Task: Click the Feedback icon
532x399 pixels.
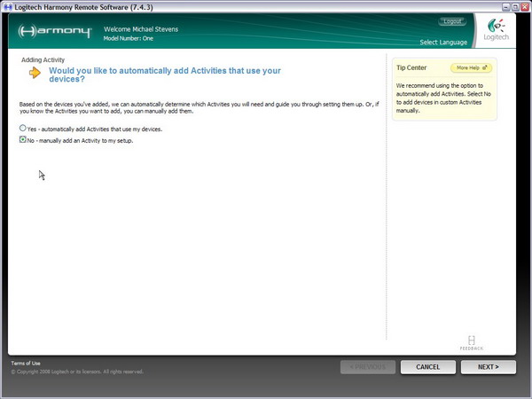Action: 472,343
